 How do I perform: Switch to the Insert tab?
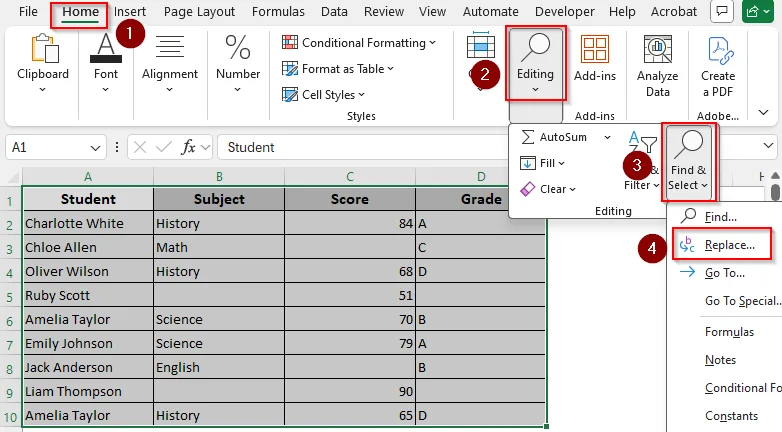tap(130, 11)
